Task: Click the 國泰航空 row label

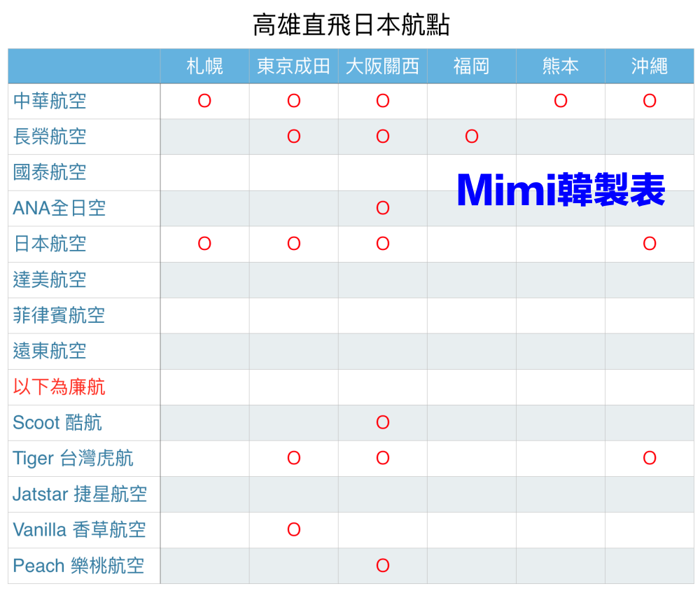Action: [x=50, y=172]
